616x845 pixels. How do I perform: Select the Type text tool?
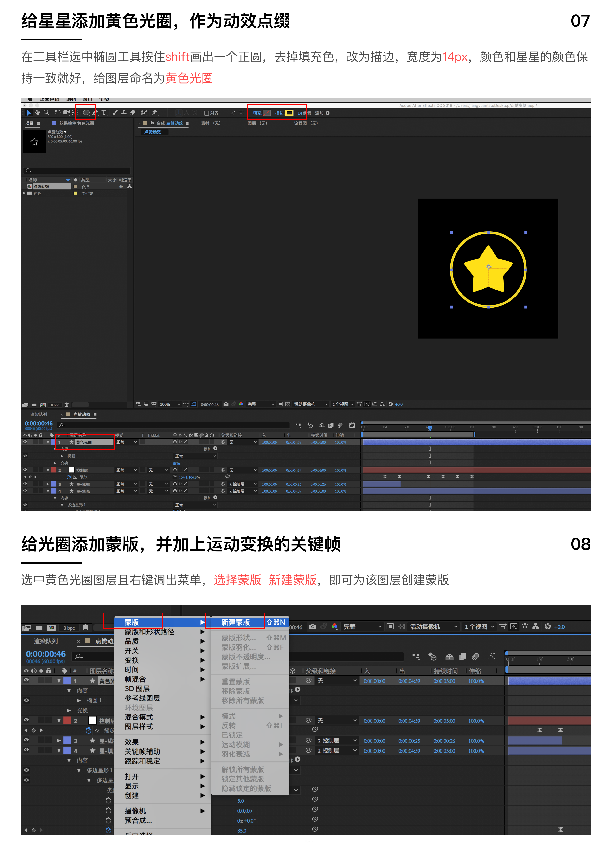pyautogui.click(x=104, y=113)
